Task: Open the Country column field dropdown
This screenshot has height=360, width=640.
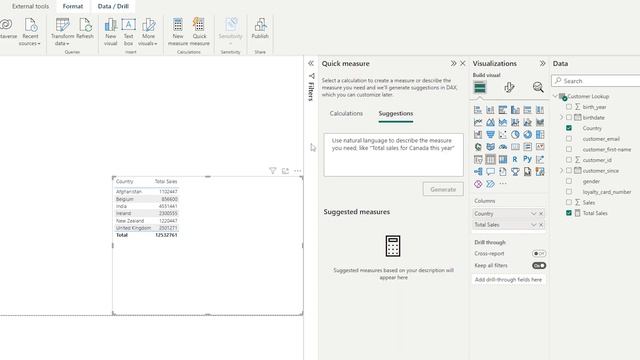Action: click(533, 213)
